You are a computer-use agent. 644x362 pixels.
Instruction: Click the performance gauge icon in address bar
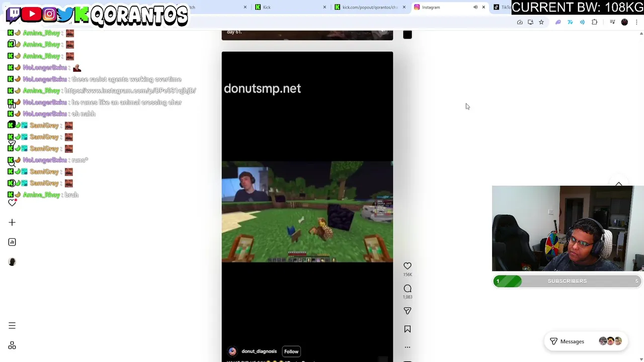[x=520, y=22]
